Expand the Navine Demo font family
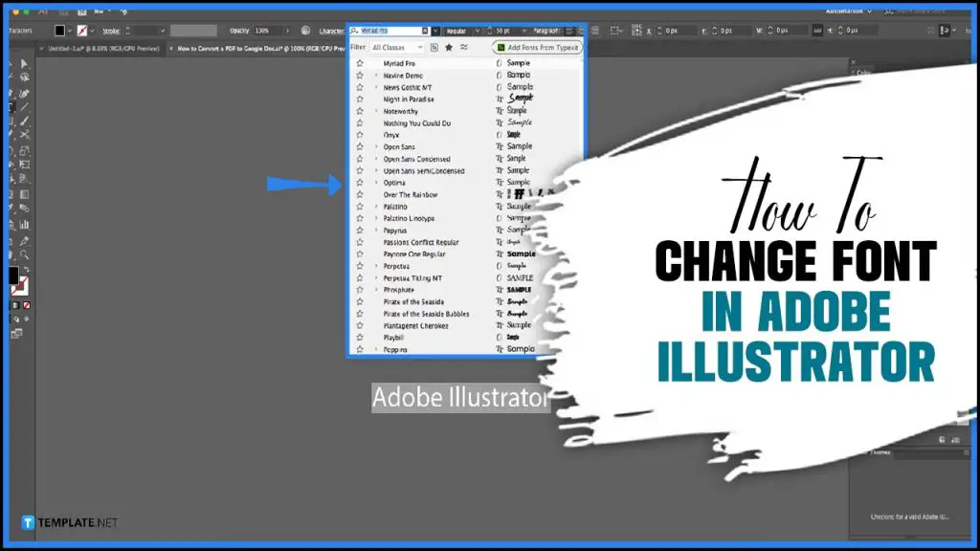This screenshot has height=551, width=980. coord(376,76)
